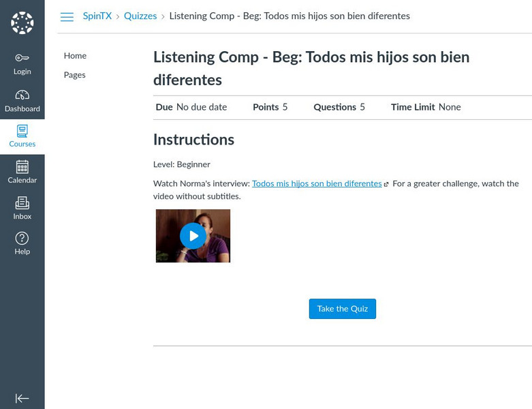Select Pages in course navigation

[x=74, y=75]
